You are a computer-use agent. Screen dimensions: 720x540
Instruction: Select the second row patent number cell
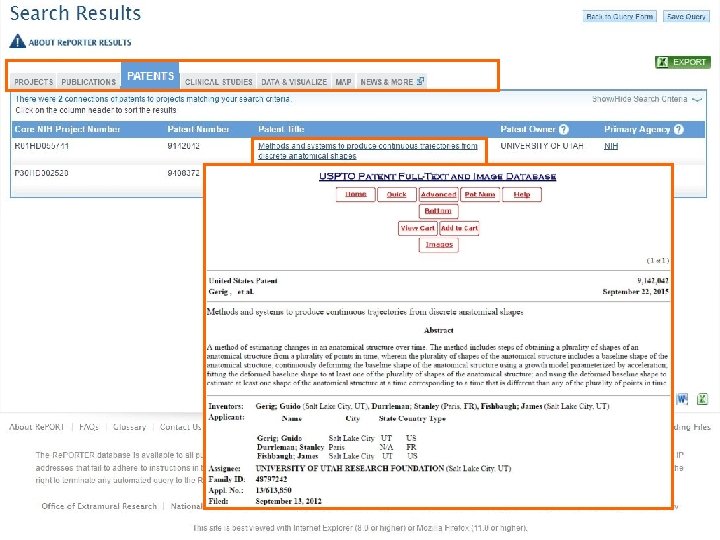(183, 173)
